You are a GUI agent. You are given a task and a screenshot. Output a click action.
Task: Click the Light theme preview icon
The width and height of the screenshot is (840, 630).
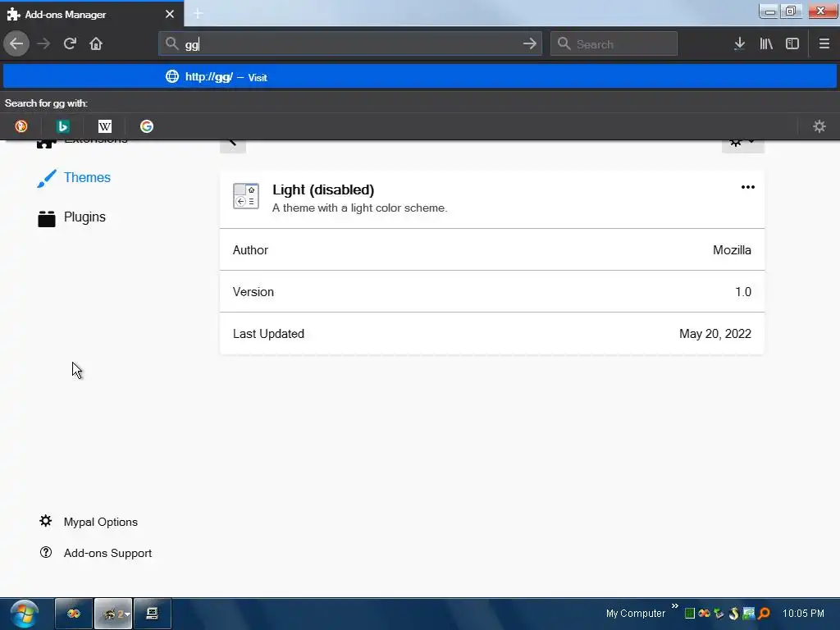point(246,196)
